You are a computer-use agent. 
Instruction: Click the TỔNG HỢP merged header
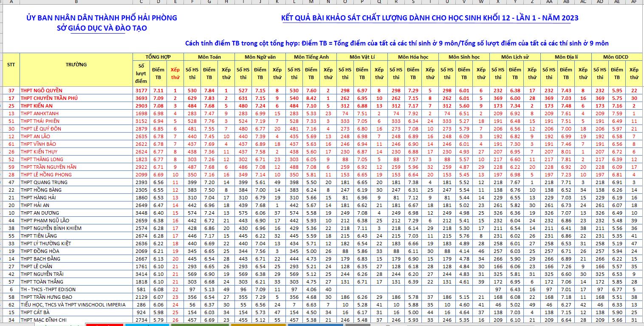point(158,57)
